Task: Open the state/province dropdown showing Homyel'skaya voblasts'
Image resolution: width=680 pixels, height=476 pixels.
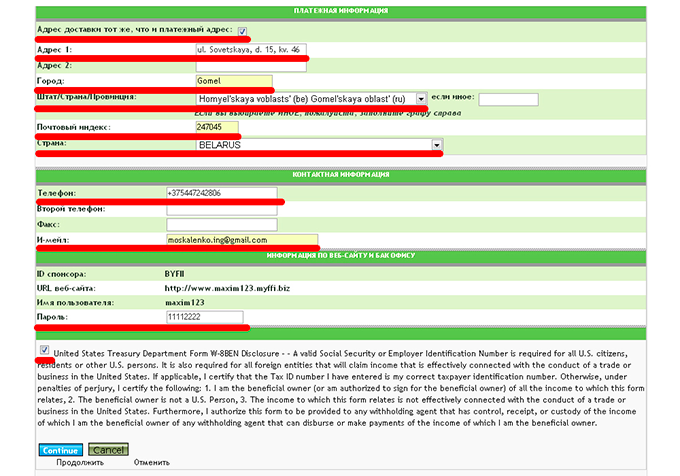Action: tap(311, 99)
